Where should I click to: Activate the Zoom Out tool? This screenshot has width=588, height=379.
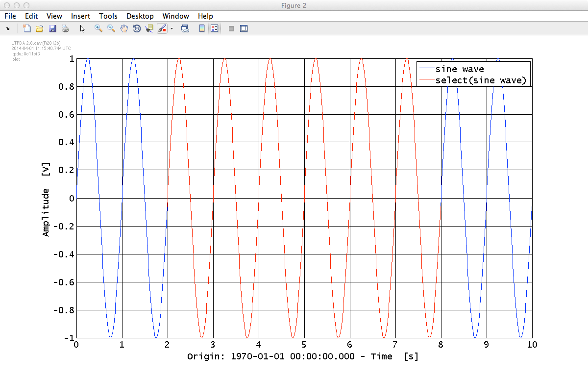tap(111, 28)
